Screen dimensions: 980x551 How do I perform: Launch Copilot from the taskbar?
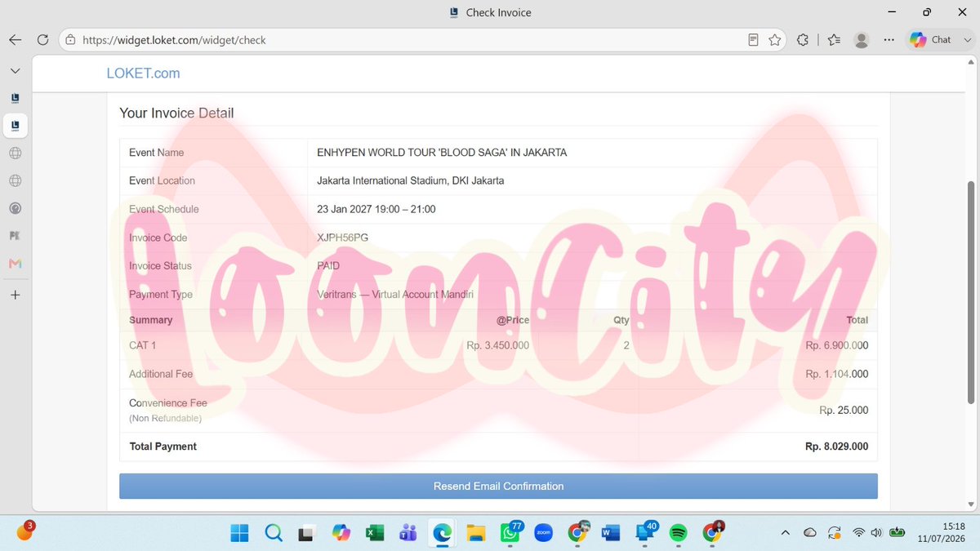pyautogui.click(x=341, y=533)
